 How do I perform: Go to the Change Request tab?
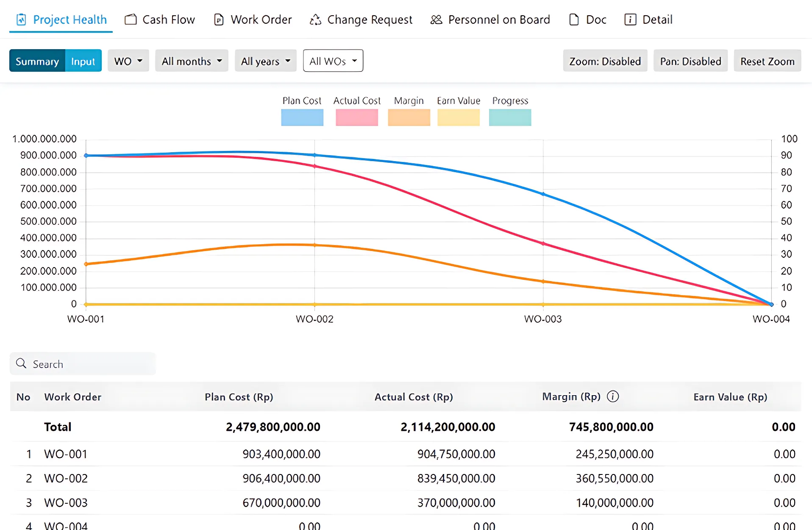click(x=369, y=20)
